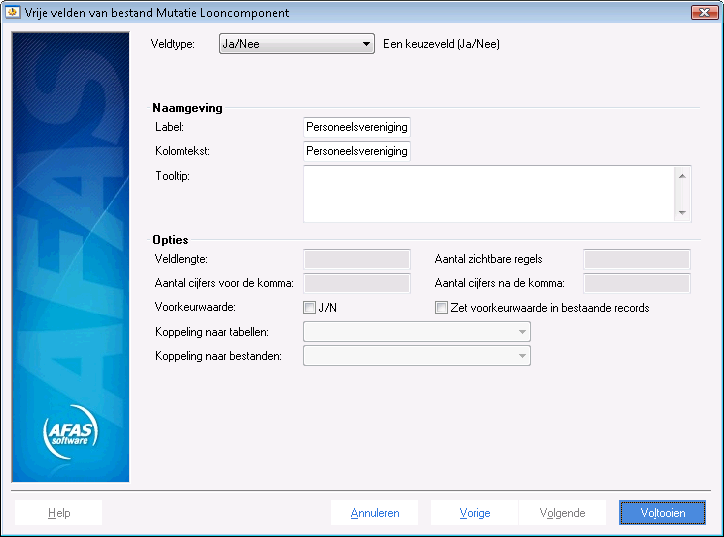The image size is (724, 537).
Task: Expand the Koppeling naar tabellen dropdown
Action: pos(416,332)
